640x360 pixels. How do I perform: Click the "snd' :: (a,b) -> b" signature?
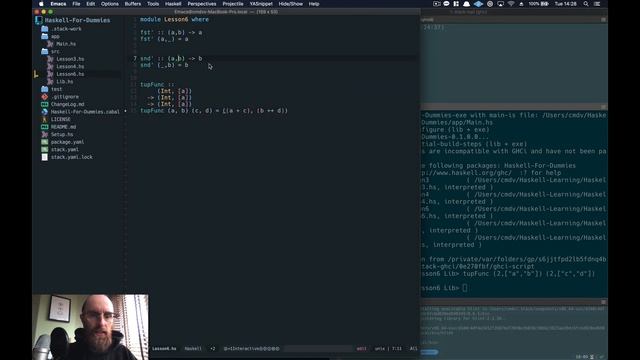[171, 58]
